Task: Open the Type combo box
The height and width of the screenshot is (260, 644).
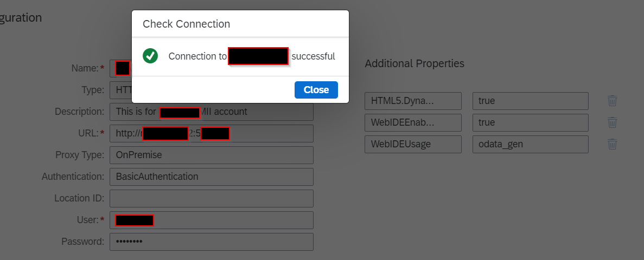Action: point(120,90)
